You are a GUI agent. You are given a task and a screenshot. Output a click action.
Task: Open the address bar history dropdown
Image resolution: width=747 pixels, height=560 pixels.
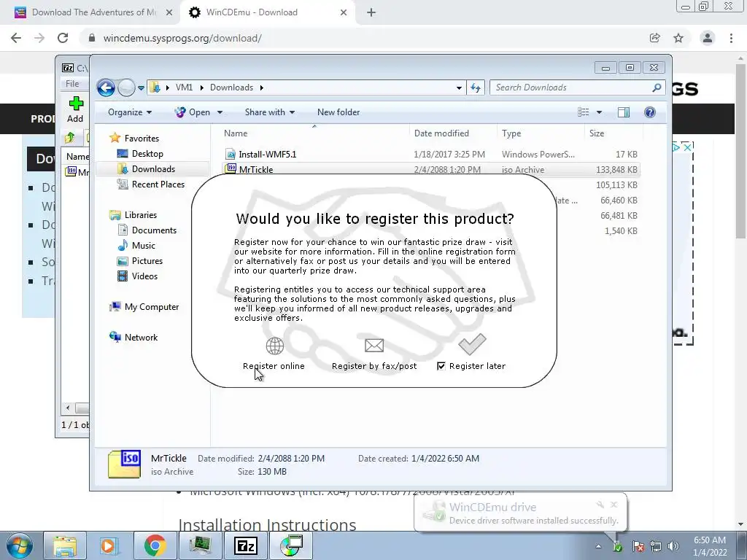pyautogui.click(x=459, y=87)
